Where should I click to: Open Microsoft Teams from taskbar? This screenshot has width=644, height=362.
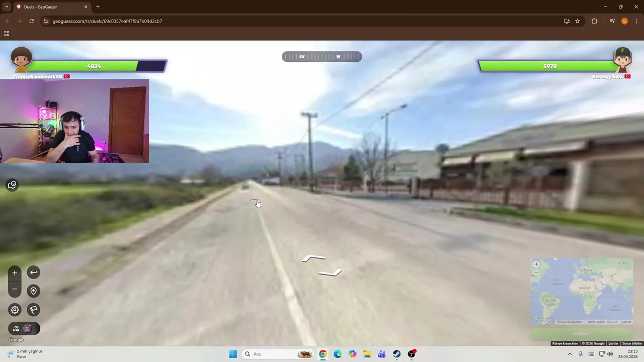(382, 354)
